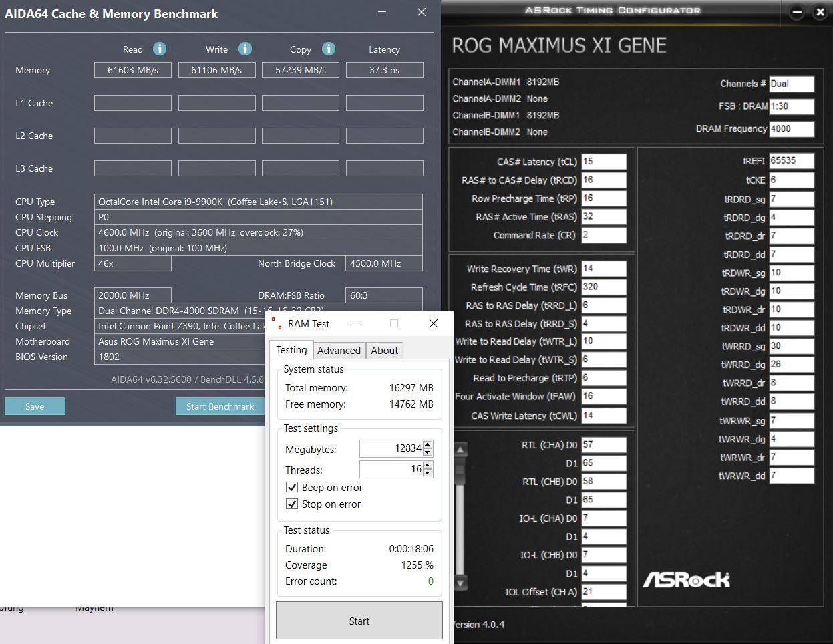Click the Write Recovery Time (tWR) field
The height and width of the screenshot is (644, 833).
[x=604, y=269]
